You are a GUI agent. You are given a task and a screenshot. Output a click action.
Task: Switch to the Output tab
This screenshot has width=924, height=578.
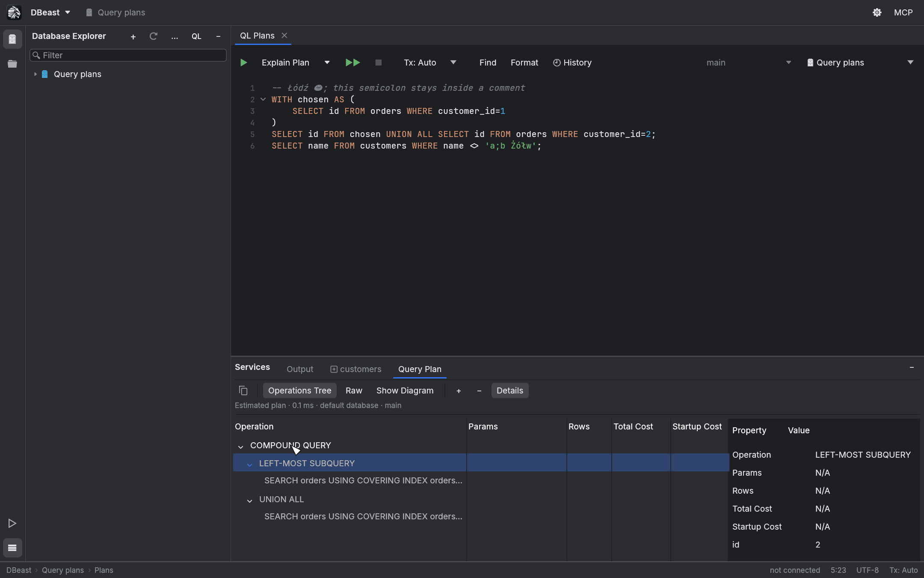click(x=300, y=369)
